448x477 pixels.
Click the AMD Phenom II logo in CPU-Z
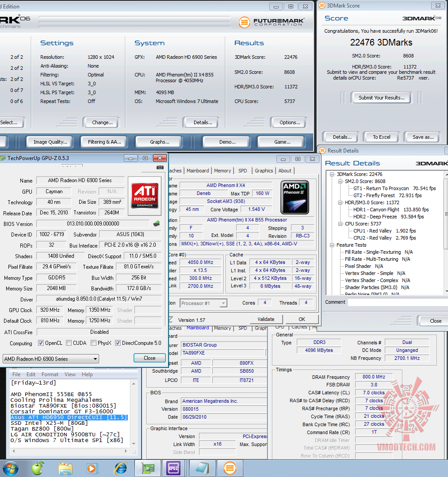[x=295, y=197]
